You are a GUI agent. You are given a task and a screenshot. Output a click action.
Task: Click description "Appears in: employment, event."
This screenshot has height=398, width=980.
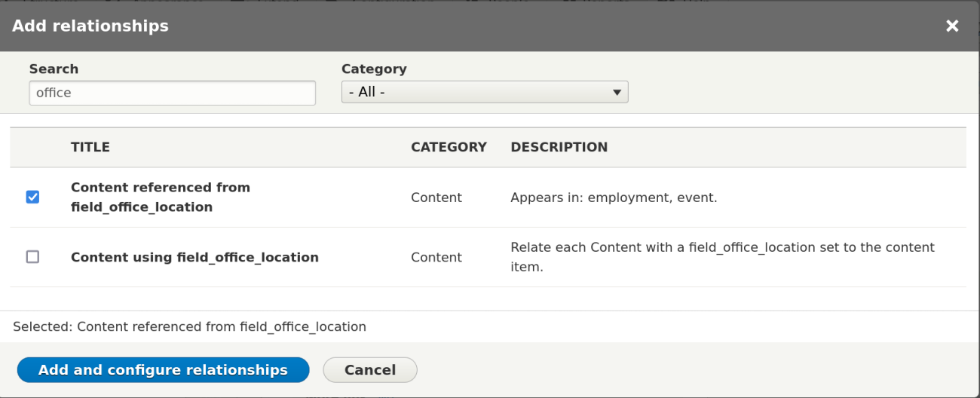pos(614,197)
